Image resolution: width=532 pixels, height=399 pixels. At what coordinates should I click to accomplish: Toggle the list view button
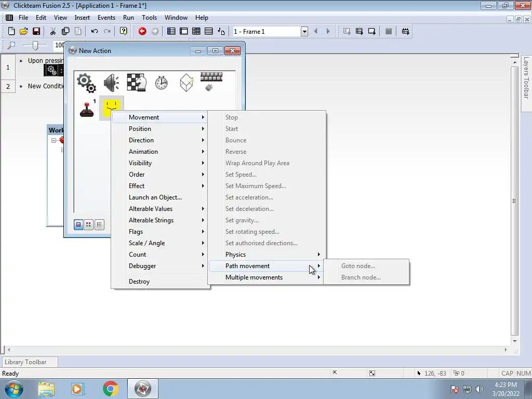[x=99, y=224]
